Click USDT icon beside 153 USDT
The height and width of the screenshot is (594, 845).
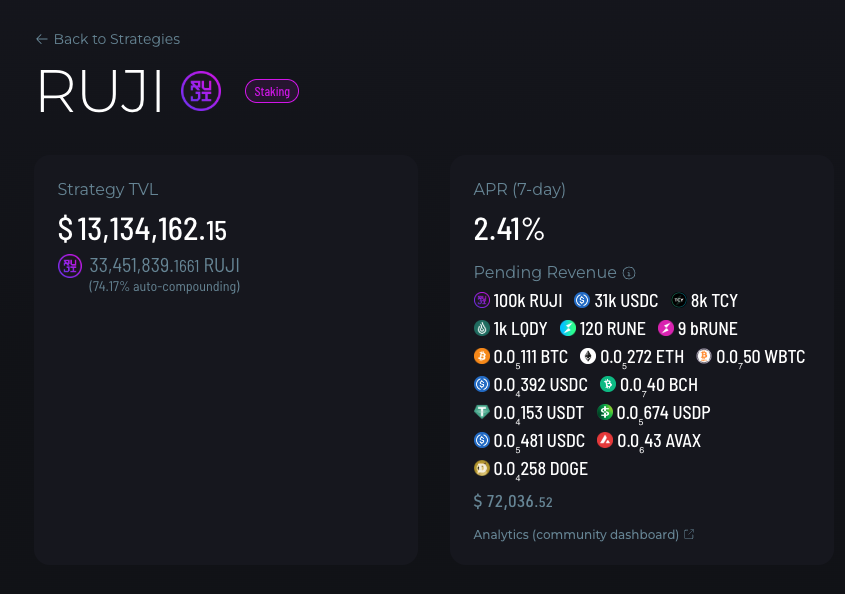[482, 412]
